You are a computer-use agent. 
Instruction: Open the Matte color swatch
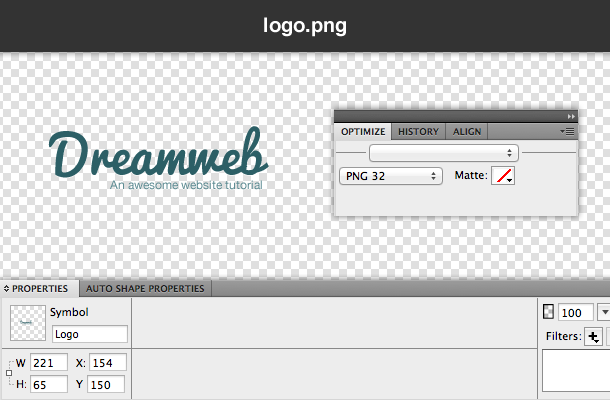503,176
